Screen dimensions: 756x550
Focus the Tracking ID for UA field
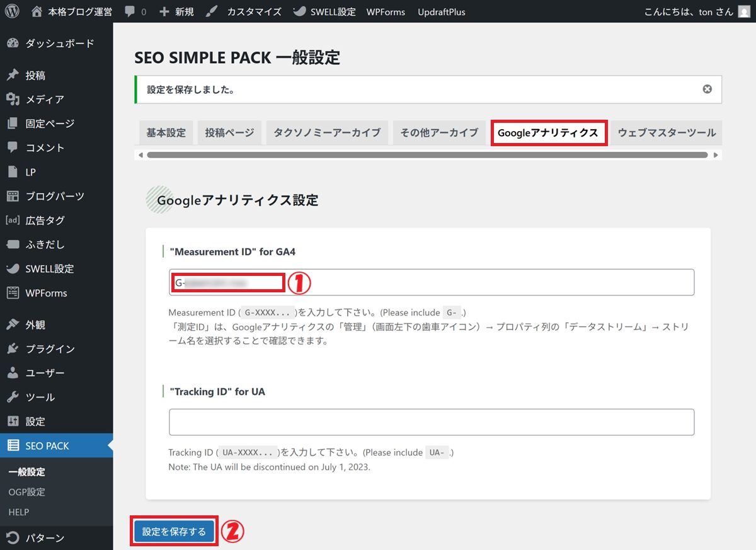pyautogui.click(x=432, y=422)
